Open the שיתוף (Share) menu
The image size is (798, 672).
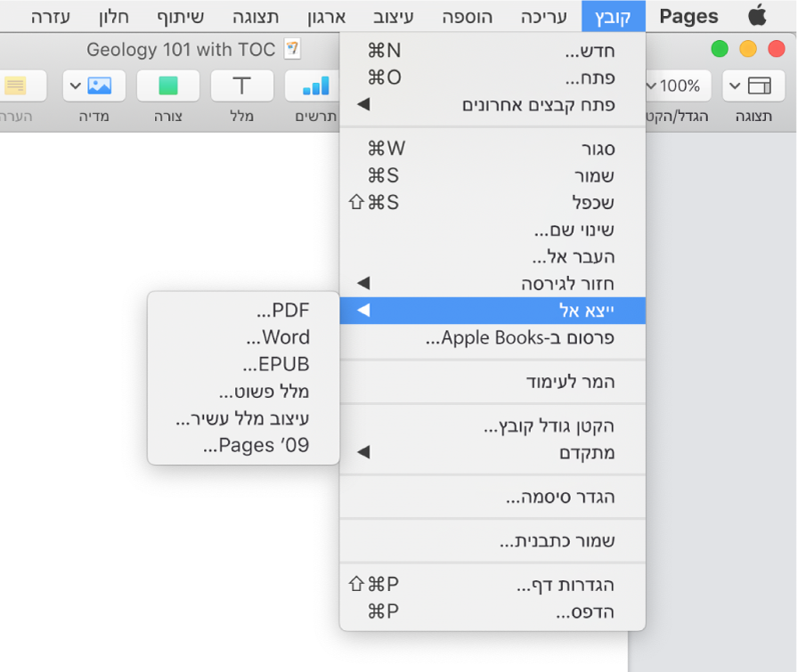click(x=181, y=17)
